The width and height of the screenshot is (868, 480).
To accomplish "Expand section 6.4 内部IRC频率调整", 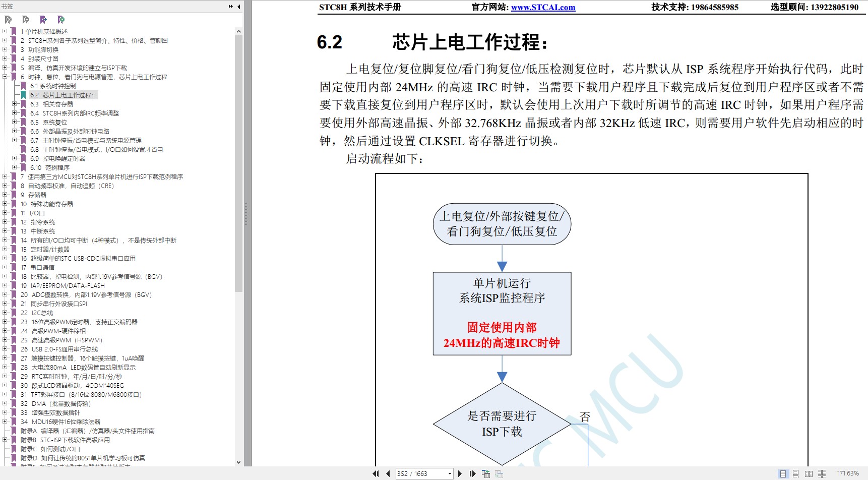I will [x=15, y=113].
